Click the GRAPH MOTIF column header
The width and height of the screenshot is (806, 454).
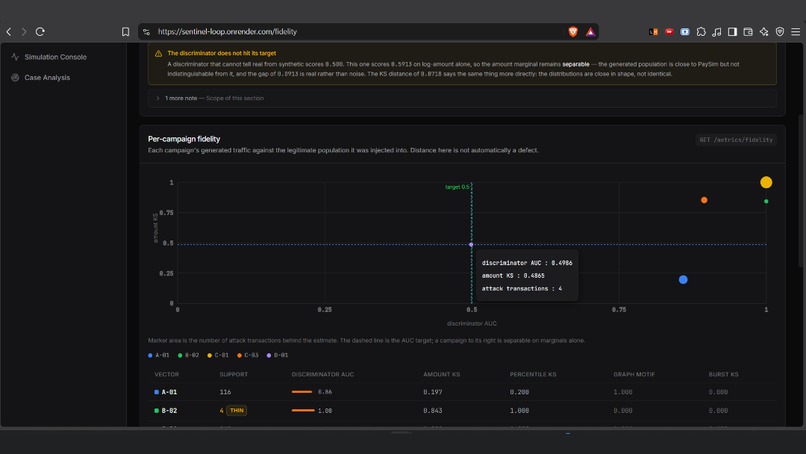click(x=634, y=375)
